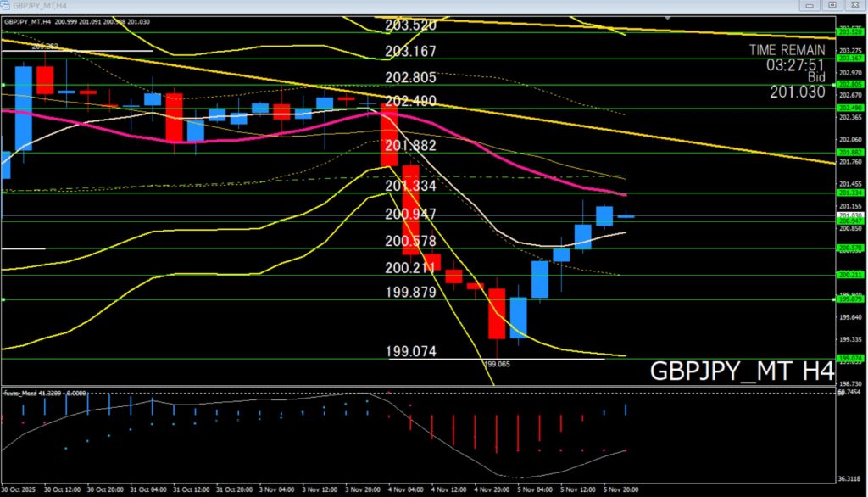The height and width of the screenshot is (497, 868).
Task: Select the green 199.074 price axis tag
Action: (x=849, y=358)
